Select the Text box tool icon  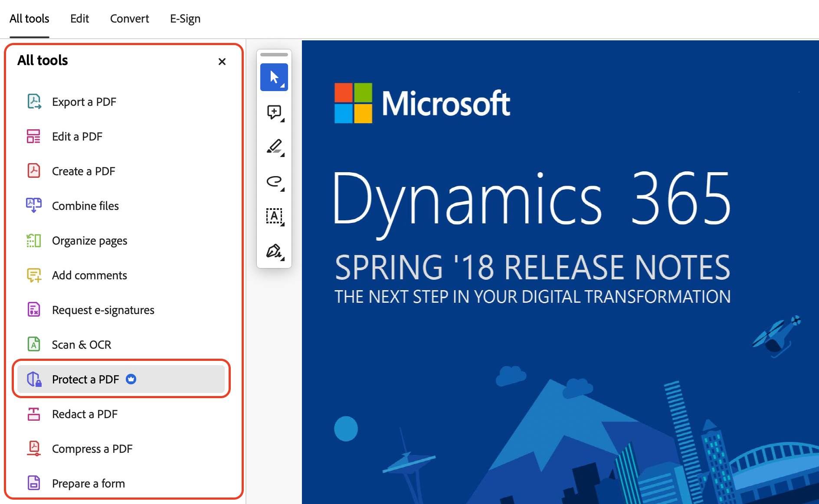coord(274,216)
